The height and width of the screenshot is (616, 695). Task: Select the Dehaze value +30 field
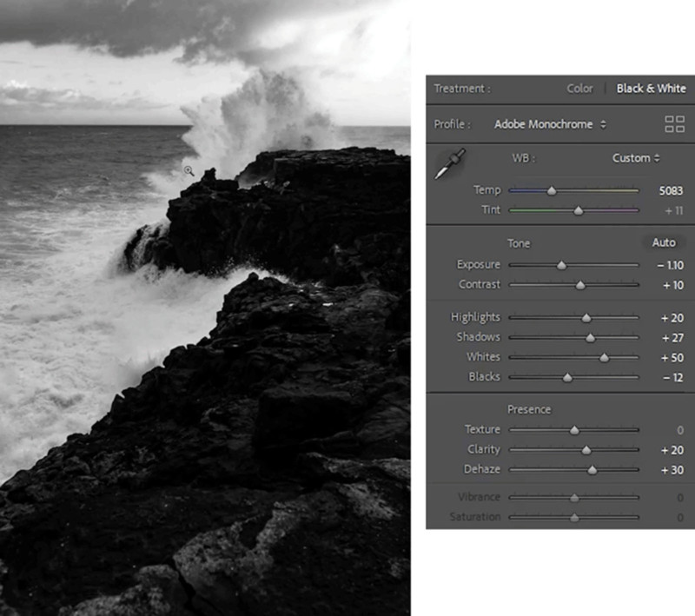click(672, 470)
